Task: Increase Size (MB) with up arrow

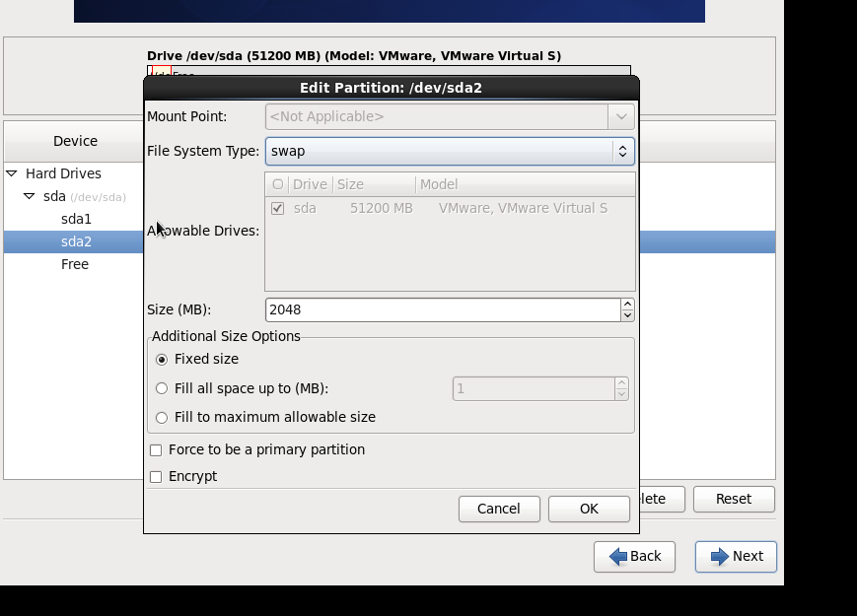Action: (x=627, y=305)
